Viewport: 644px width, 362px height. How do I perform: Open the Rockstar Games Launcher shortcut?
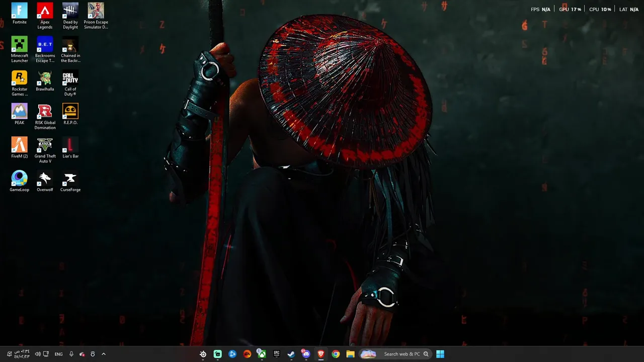click(19, 83)
